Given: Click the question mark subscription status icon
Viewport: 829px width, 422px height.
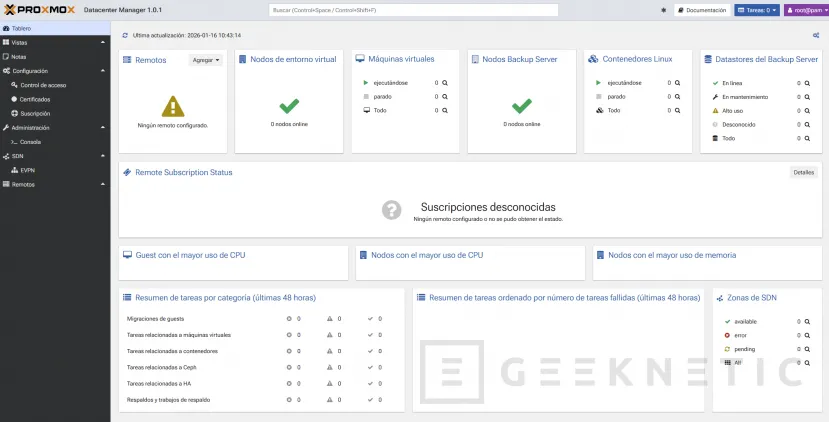Looking at the screenshot, I should tap(392, 210).
